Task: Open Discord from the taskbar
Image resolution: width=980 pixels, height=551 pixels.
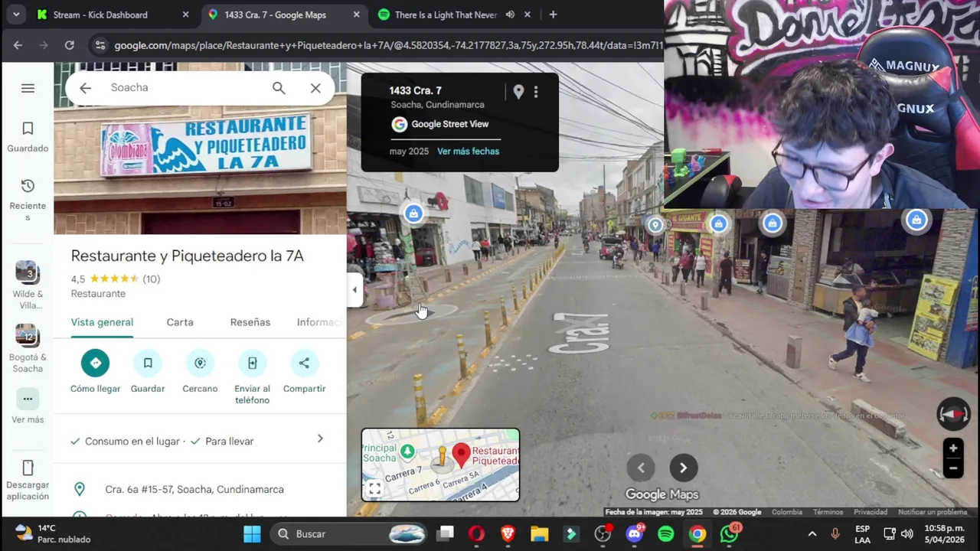Action: (634, 533)
